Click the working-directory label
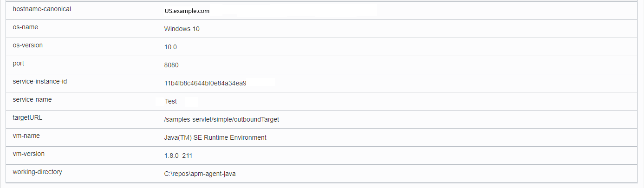 [37, 172]
